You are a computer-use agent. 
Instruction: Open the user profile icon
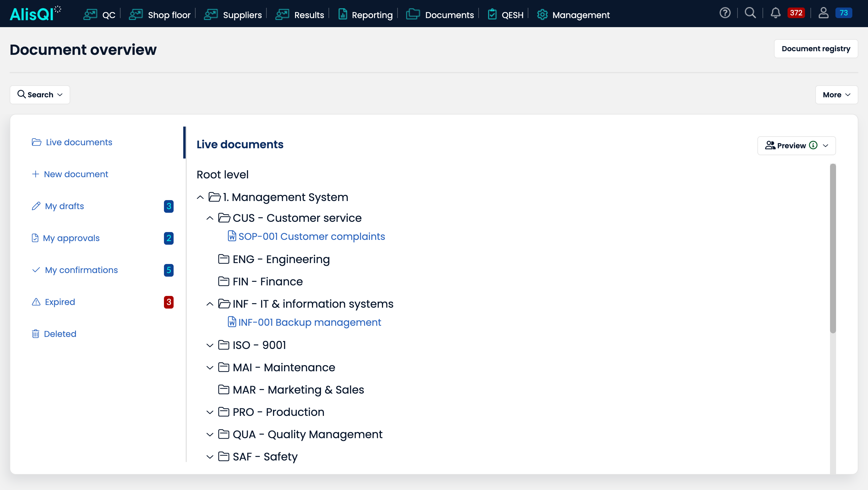823,13
